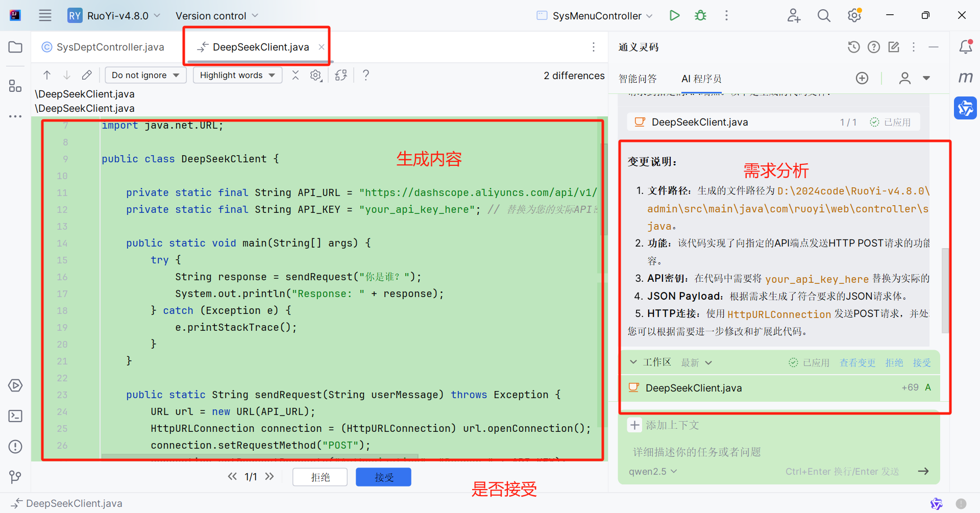
Task: Open IDE settings gear in title bar
Action: (x=854, y=15)
